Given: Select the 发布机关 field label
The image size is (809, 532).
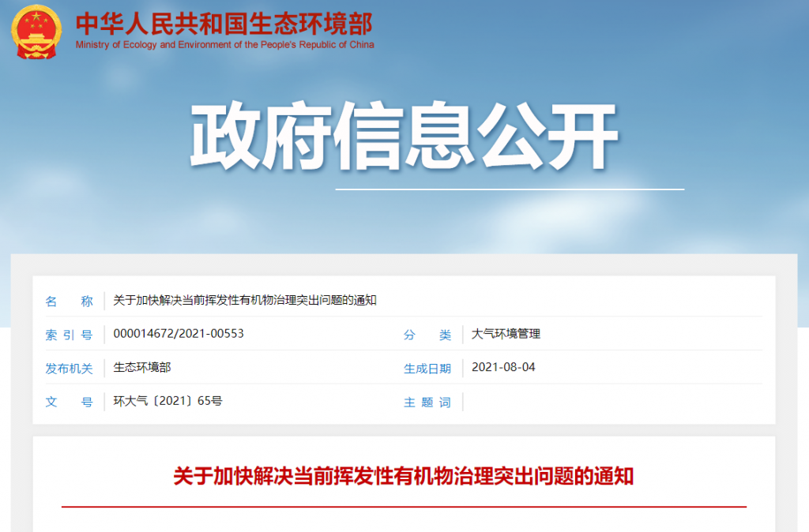Looking at the screenshot, I should click(70, 369).
